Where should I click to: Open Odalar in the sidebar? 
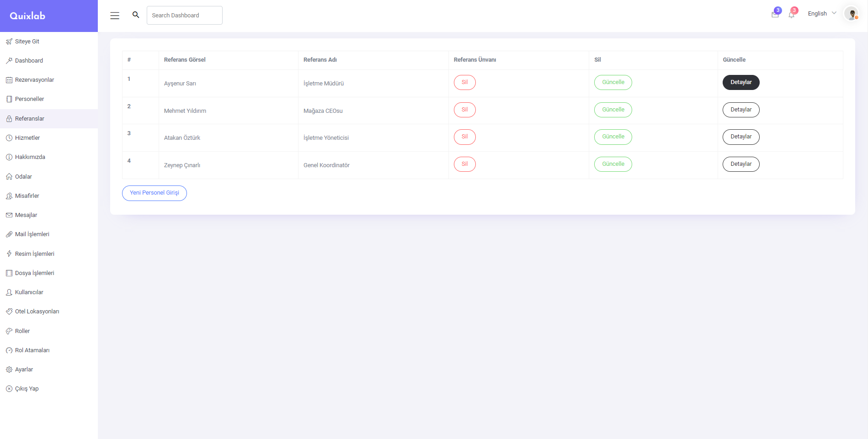click(49, 177)
